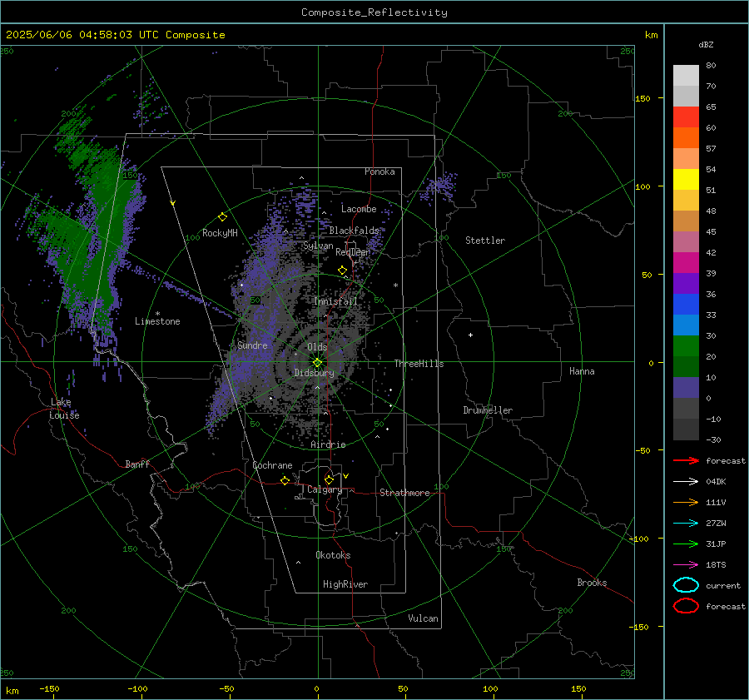Click the 80 value on the dBZ scale

pyautogui.click(x=711, y=66)
